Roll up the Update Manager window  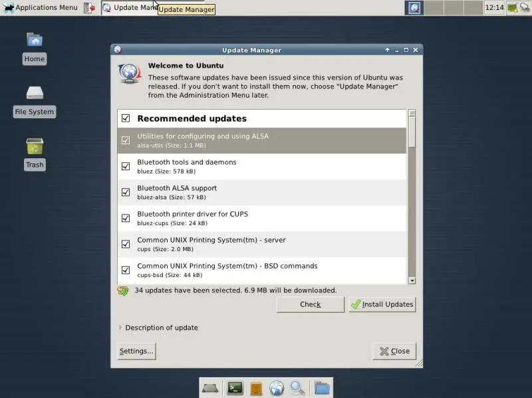point(387,50)
